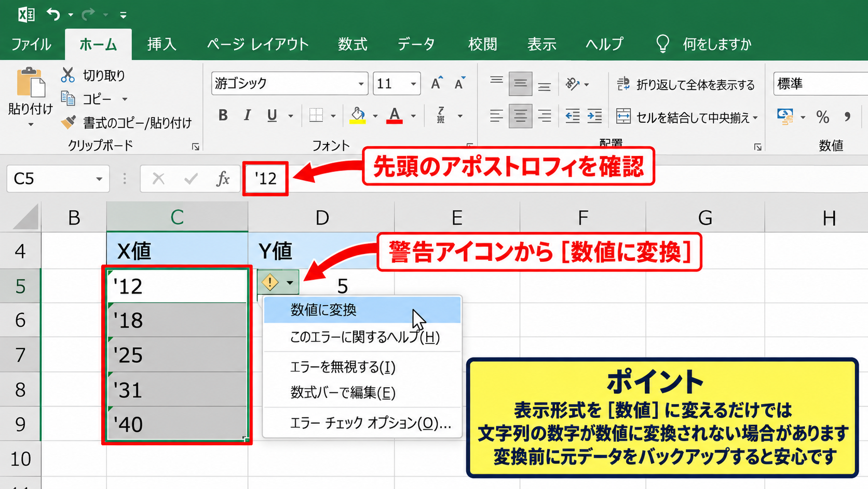The image size is (868, 489).
Task: Click the Decrease Indent icon
Action: [x=572, y=116]
